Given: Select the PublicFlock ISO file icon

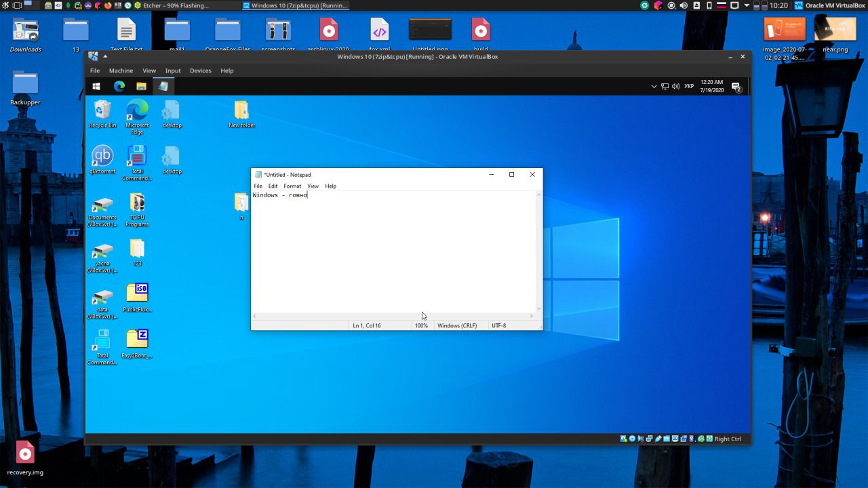Looking at the screenshot, I should (x=137, y=298).
